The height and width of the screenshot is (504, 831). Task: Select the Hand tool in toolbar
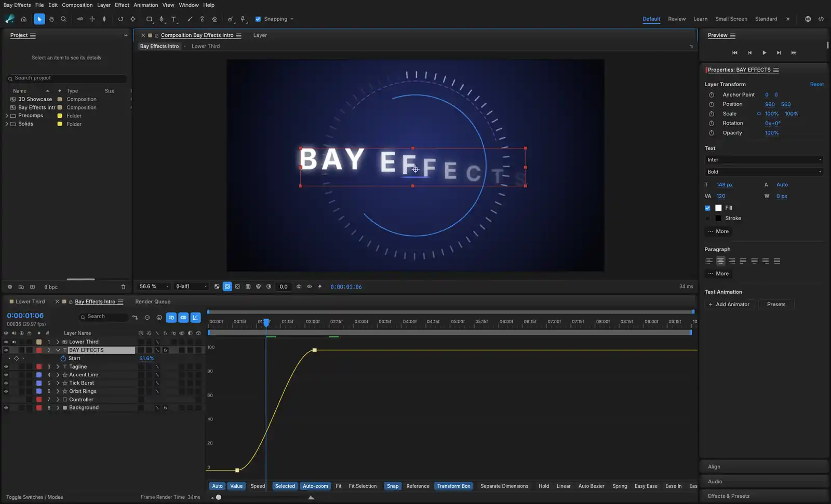51,19
